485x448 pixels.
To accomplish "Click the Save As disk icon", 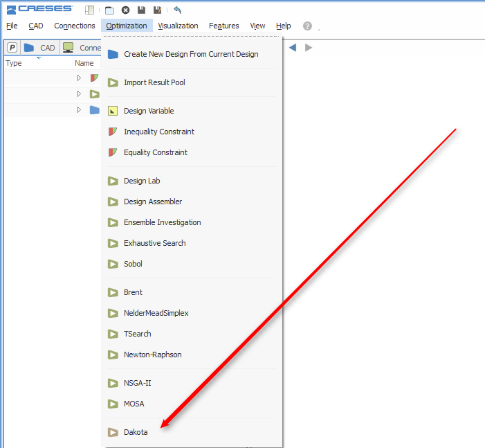I will [x=158, y=10].
